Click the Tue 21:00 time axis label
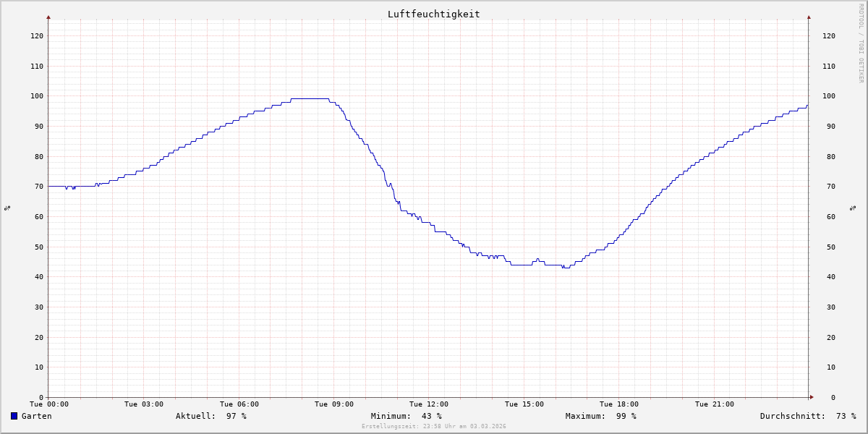868x434 pixels. 714,404
